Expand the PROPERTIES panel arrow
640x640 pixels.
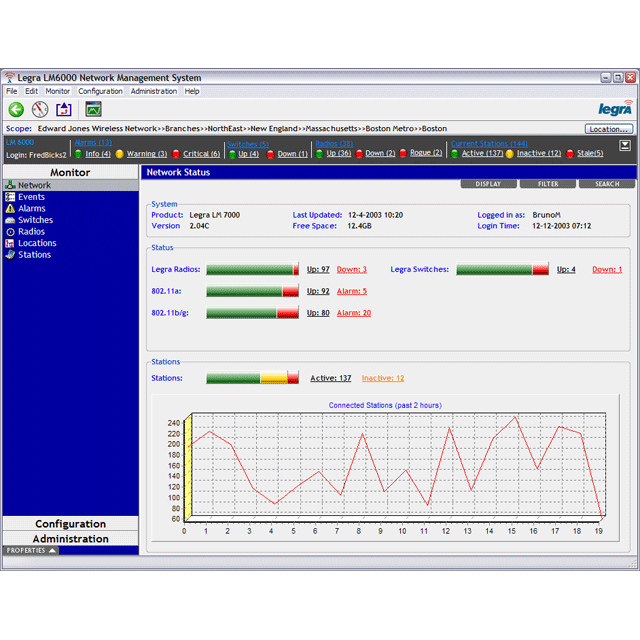tap(52, 550)
